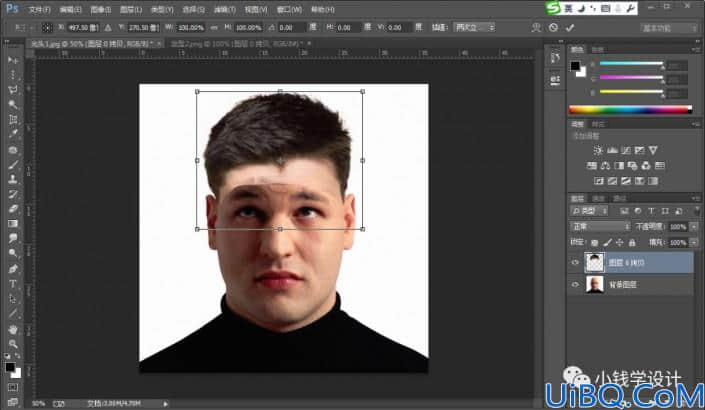Commit the transform with the checkmark
This screenshot has height=410, width=705.
pos(570,28)
